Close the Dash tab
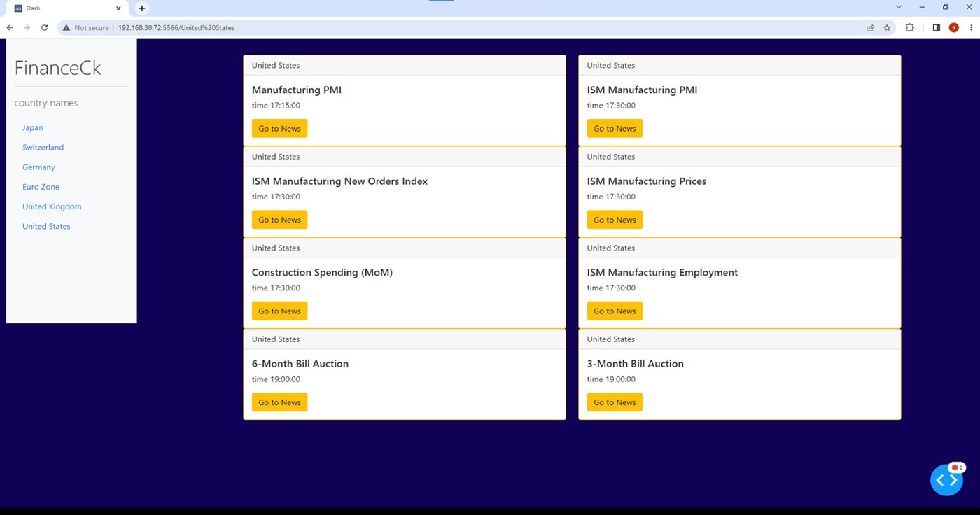The image size is (980, 515). click(x=118, y=8)
